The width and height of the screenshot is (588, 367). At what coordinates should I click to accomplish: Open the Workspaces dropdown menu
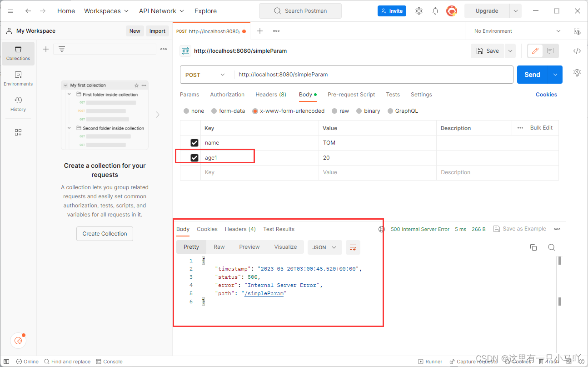106,11
